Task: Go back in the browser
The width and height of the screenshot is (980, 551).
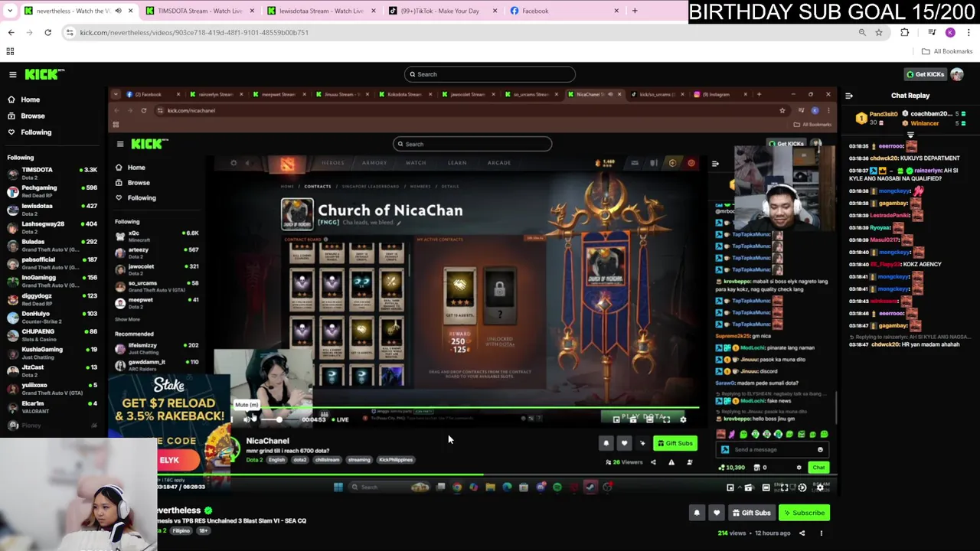Action: 11,32
